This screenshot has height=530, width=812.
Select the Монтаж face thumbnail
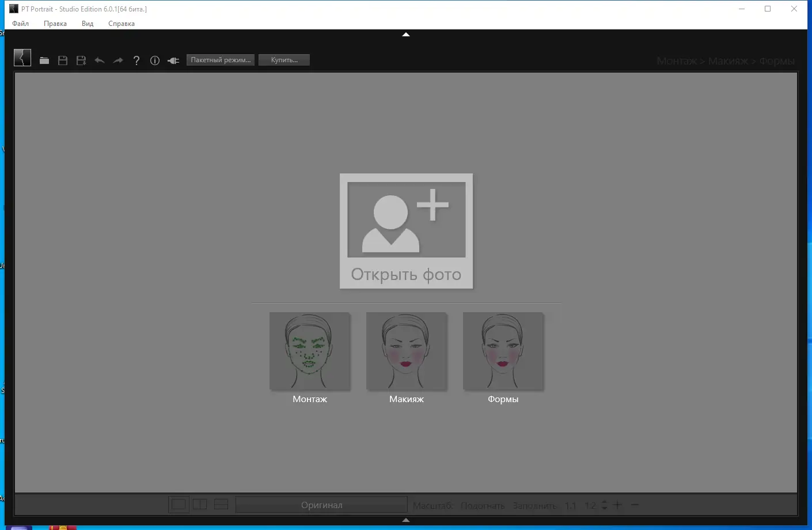point(310,351)
